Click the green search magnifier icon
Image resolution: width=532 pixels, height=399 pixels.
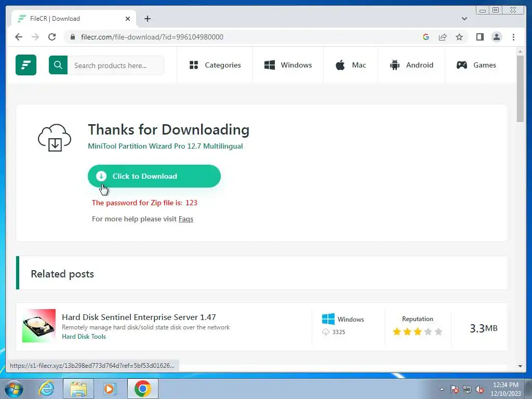tap(58, 65)
